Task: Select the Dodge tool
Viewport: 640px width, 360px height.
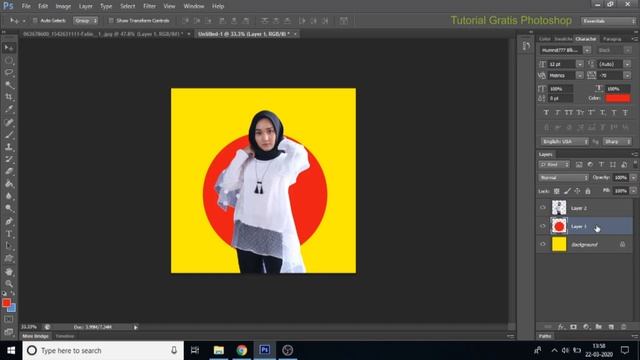Action: click(x=9, y=209)
